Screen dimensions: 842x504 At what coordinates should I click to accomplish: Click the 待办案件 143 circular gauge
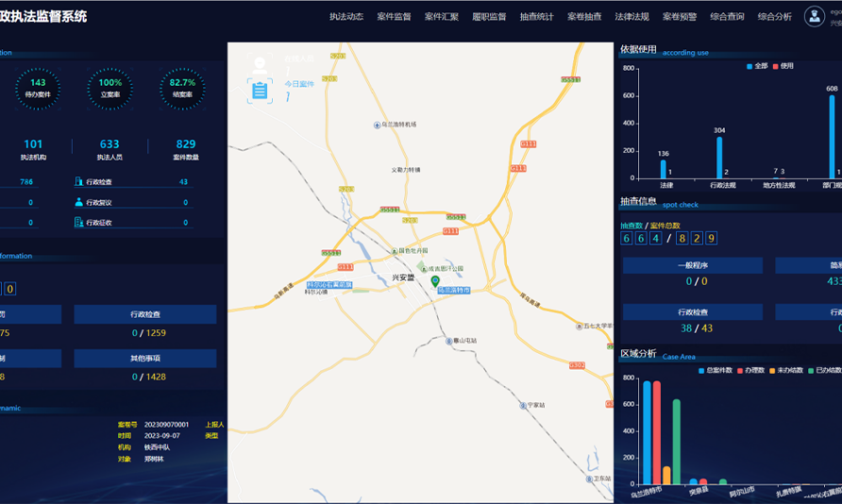pyautogui.click(x=38, y=88)
